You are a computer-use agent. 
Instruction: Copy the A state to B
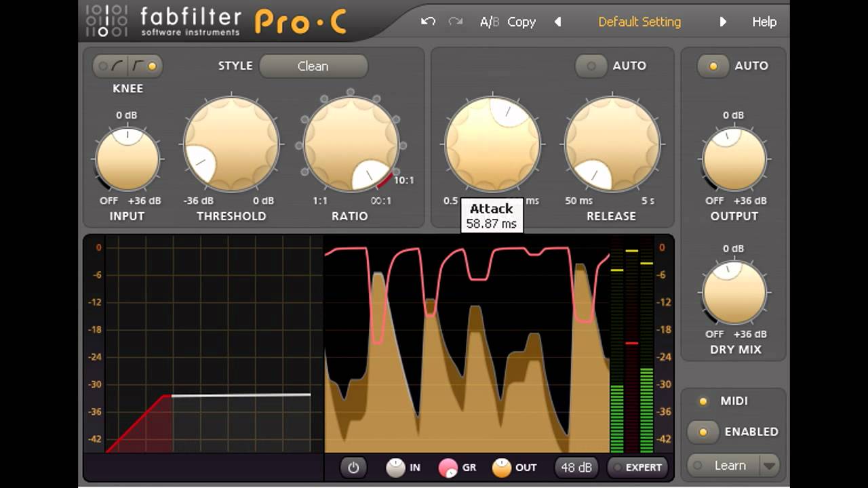(521, 22)
